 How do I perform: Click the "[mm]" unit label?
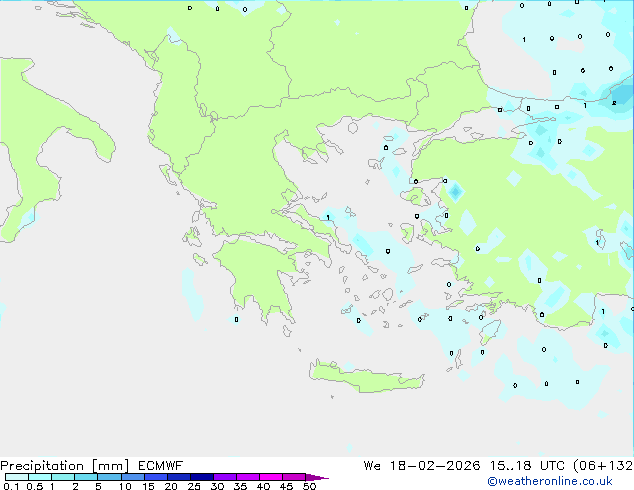pyautogui.click(x=110, y=466)
